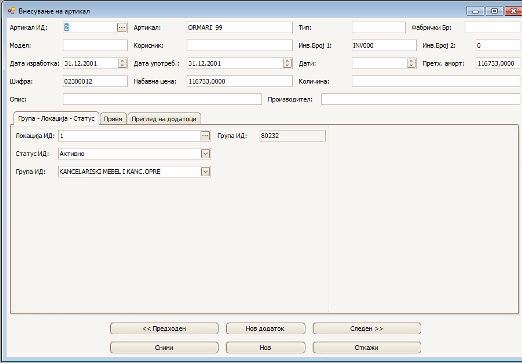Go to the previous record with << Претходен
Screen dimensions: 522x363
tap(164, 328)
